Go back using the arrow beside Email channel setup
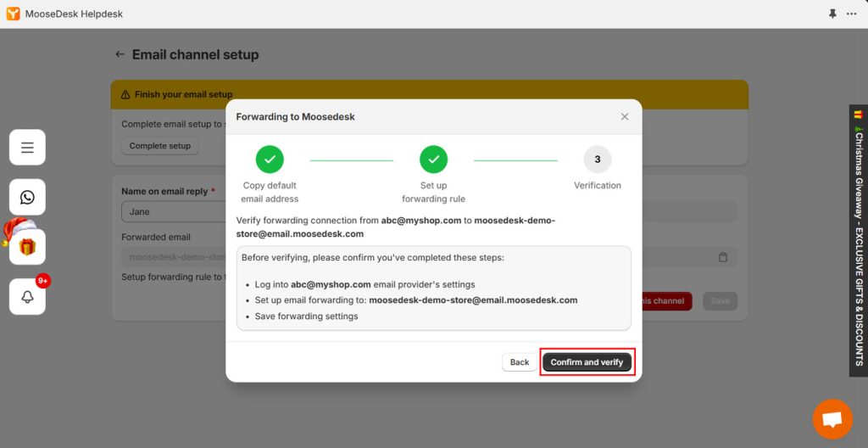 (120, 54)
